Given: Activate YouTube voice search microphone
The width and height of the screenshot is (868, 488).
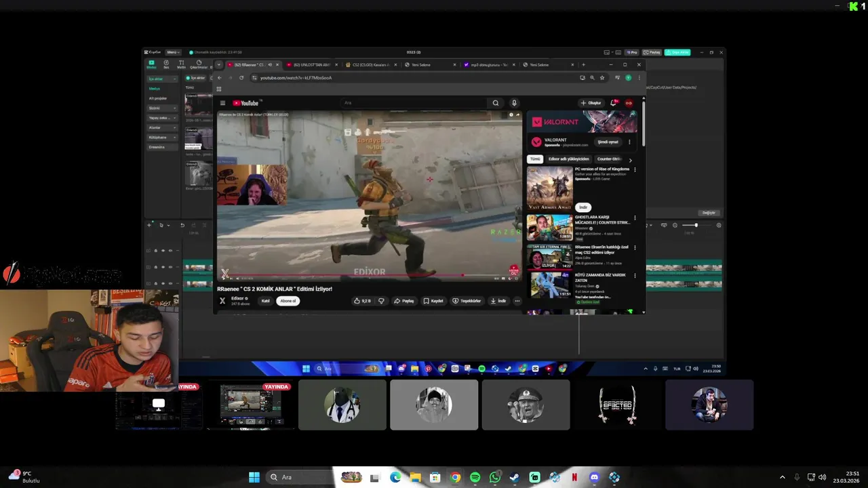Looking at the screenshot, I should 514,103.
